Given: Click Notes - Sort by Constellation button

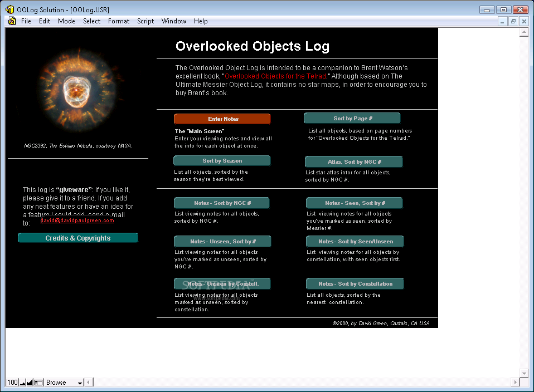Looking at the screenshot, I should (x=355, y=284).
